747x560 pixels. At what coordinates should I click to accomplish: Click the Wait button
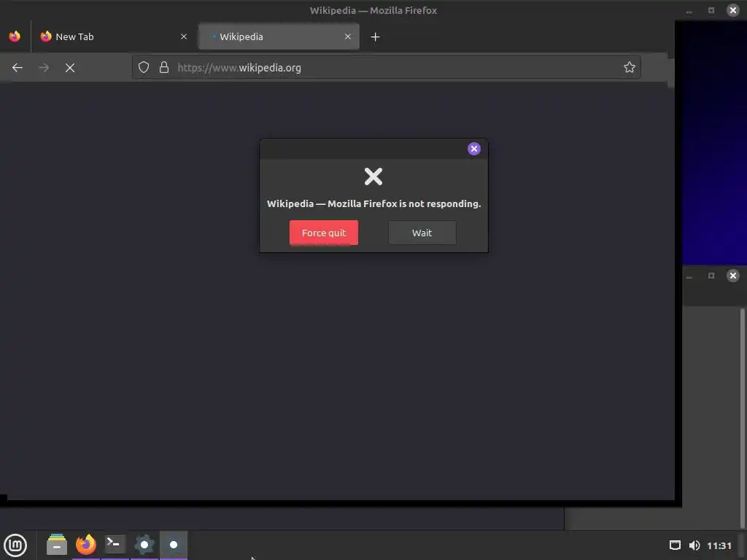(422, 233)
